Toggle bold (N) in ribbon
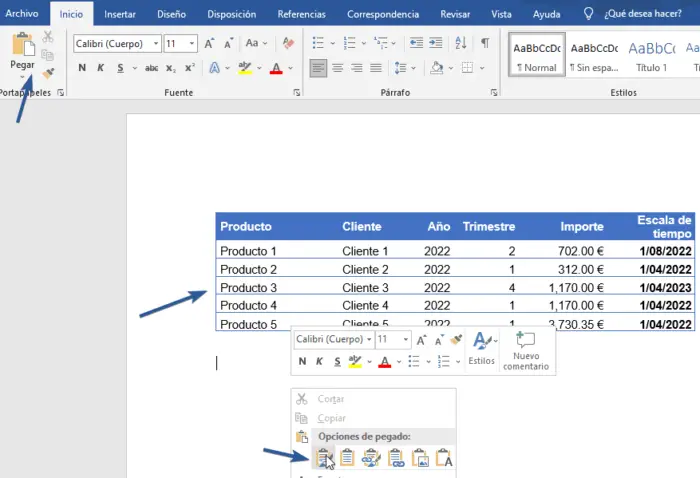The width and height of the screenshot is (700, 478). click(x=82, y=68)
